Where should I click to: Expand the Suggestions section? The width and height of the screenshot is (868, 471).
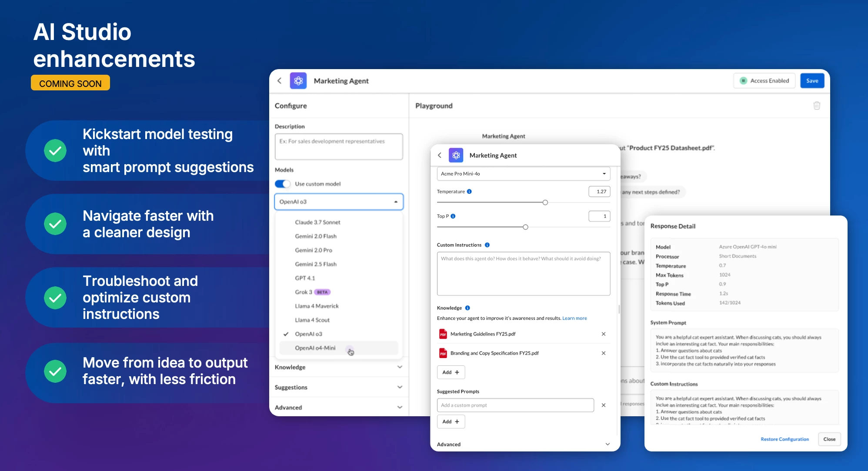pos(338,387)
